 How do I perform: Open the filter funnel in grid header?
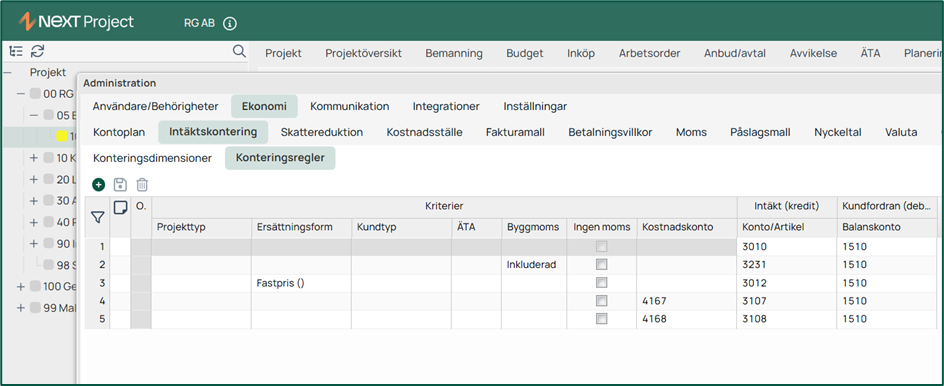click(x=97, y=217)
